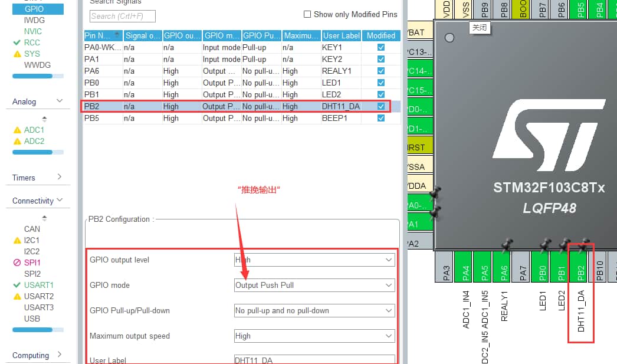Select USART1 in the Connectivity list
The width and height of the screenshot is (617, 364).
point(38,285)
